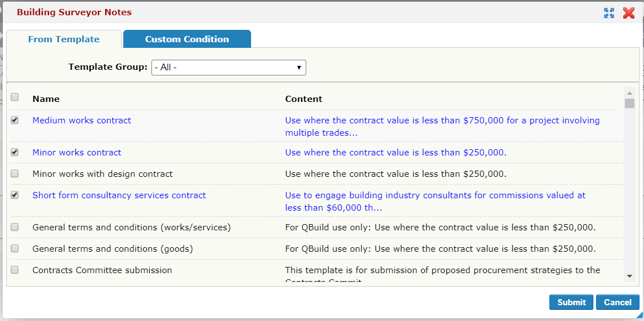This screenshot has height=321, width=644.
Task: Click the Cancel button
Action: pos(618,302)
